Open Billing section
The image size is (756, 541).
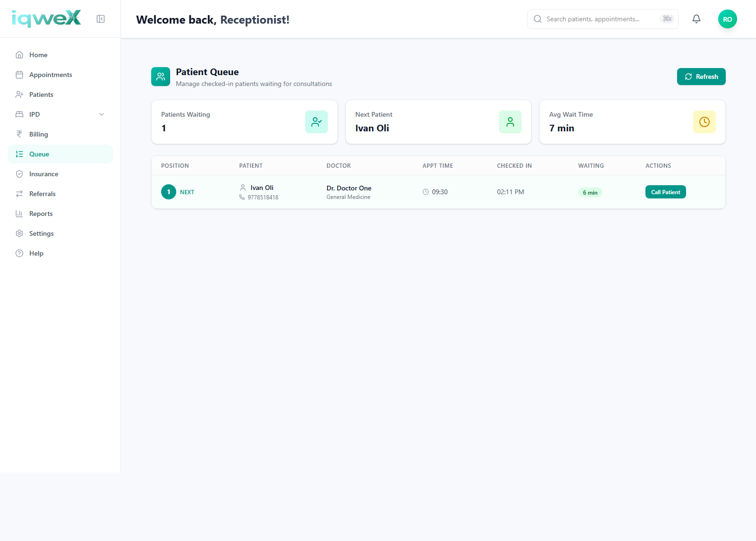60,134
